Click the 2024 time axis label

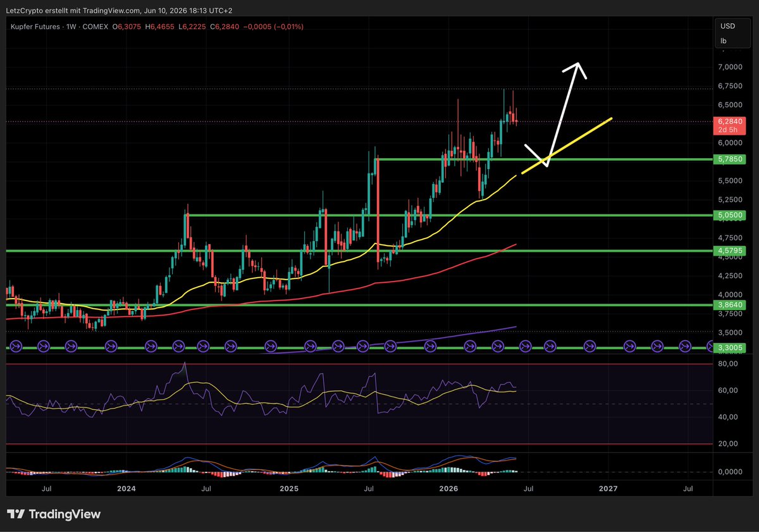126,488
